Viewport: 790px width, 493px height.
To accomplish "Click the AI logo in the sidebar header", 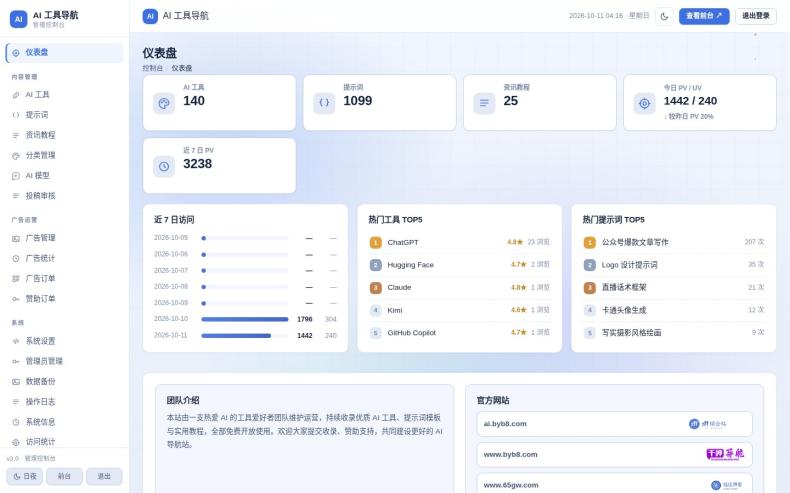I will [x=19, y=19].
